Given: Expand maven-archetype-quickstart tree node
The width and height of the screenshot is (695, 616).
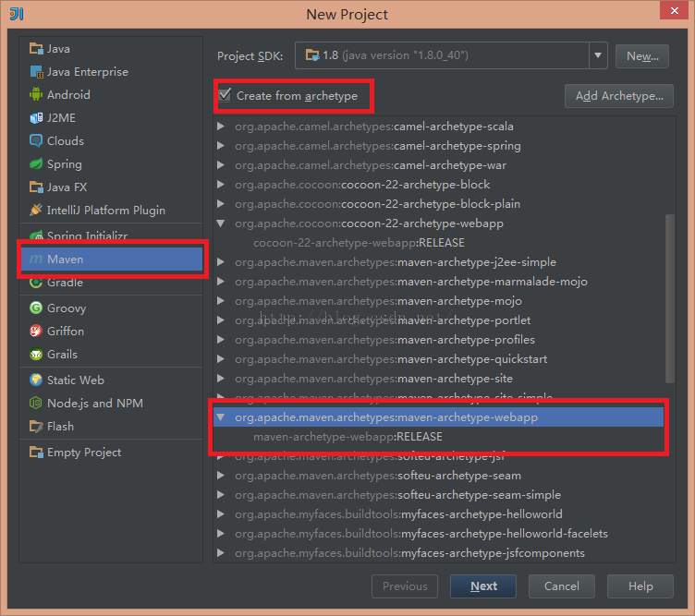Looking at the screenshot, I should click(220, 359).
